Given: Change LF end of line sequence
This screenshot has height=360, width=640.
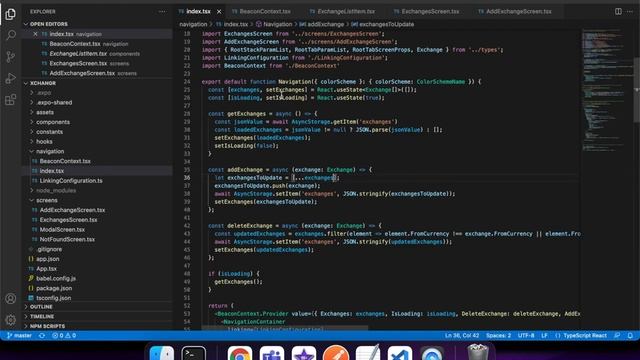Looking at the screenshot, I should click(544, 336).
